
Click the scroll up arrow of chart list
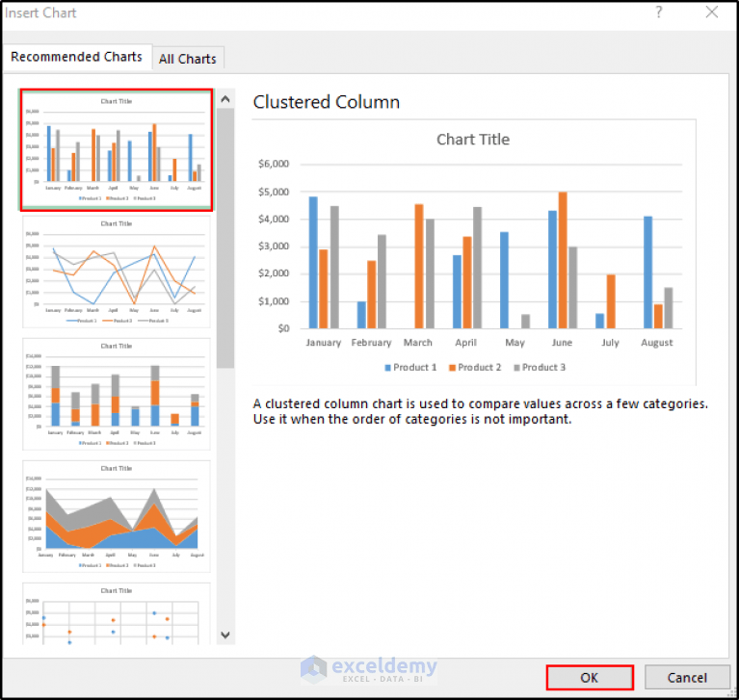click(x=225, y=99)
